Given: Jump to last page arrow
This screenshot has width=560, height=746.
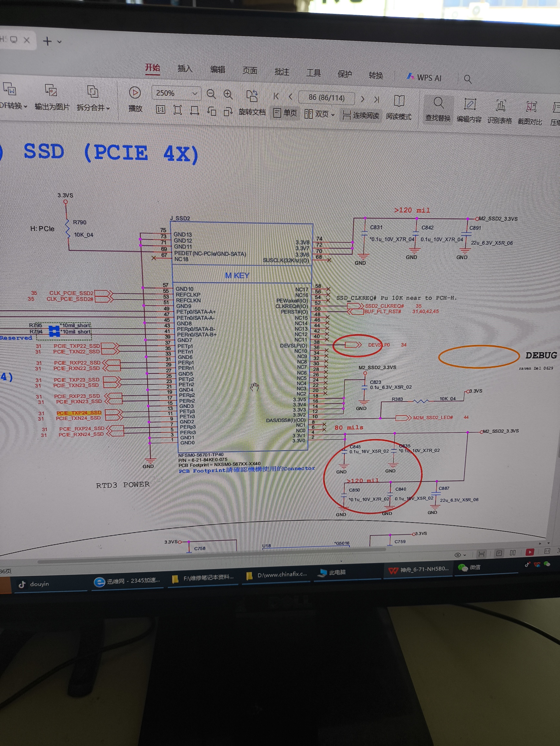Looking at the screenshot, I should [x=377, y=99].
